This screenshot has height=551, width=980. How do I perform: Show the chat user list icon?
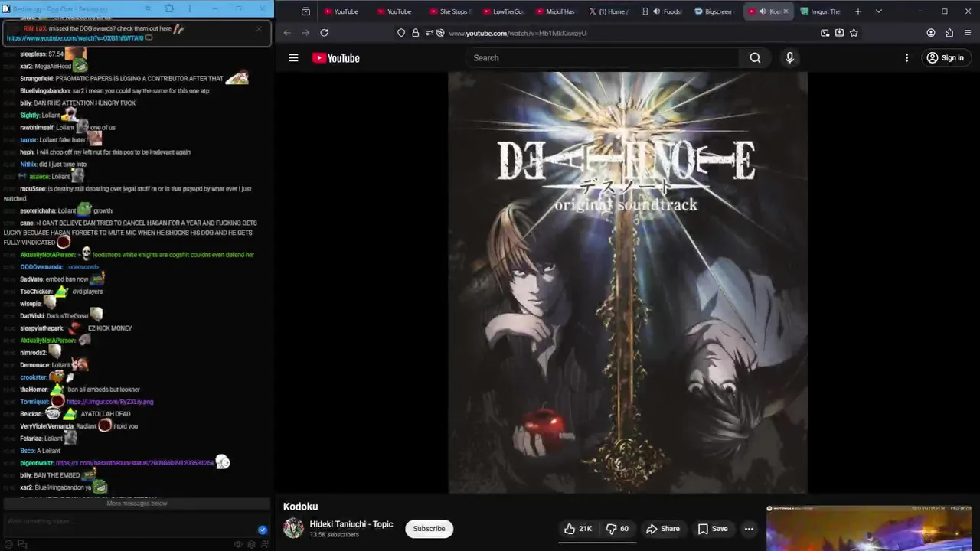point(265,544)
